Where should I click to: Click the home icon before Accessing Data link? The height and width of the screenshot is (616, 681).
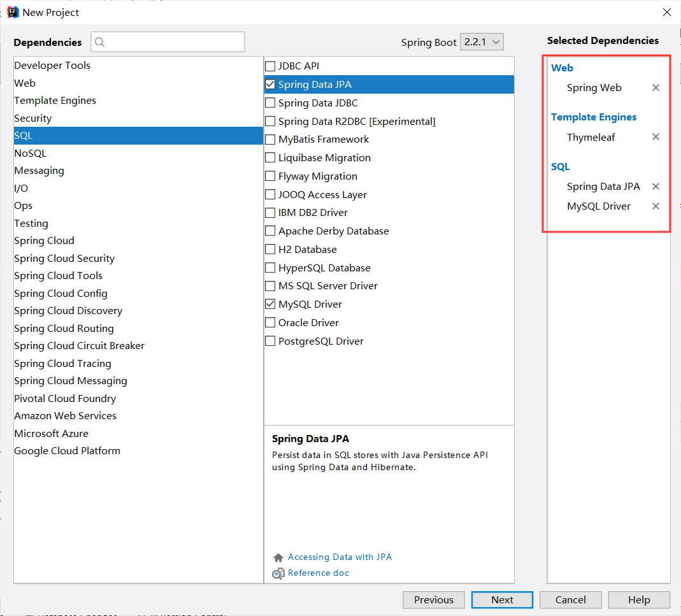(278, 557)
